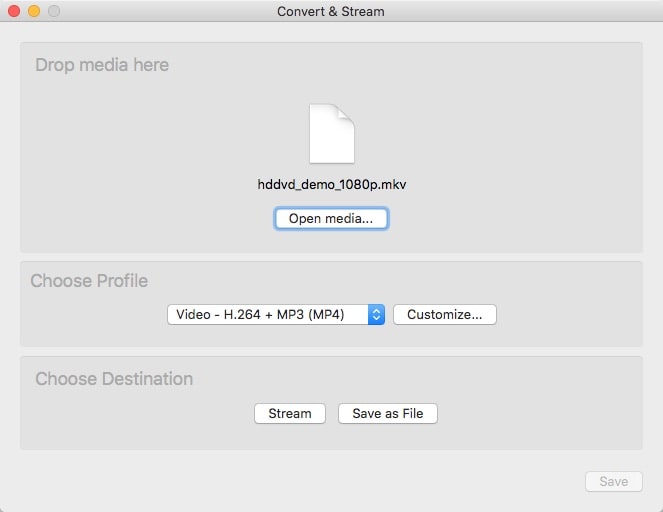Viewport: 663px width, 512px height.
Task: Choose Stream as the destination
Action: coord(290,413)
